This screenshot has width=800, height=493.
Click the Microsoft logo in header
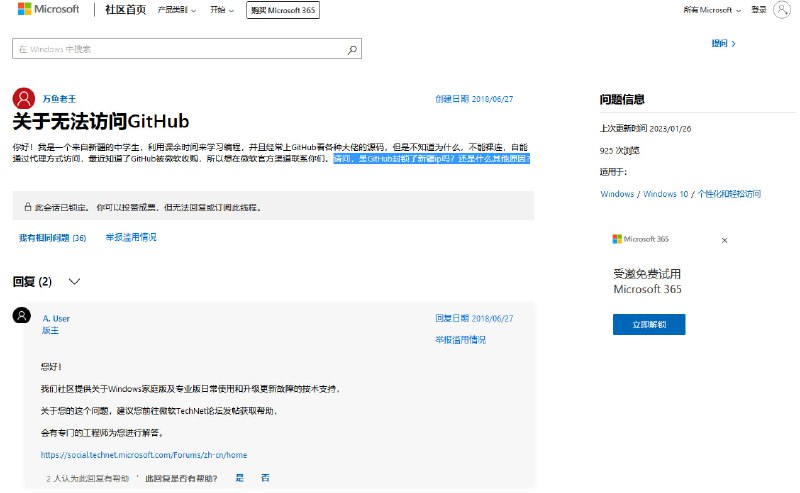48,9
